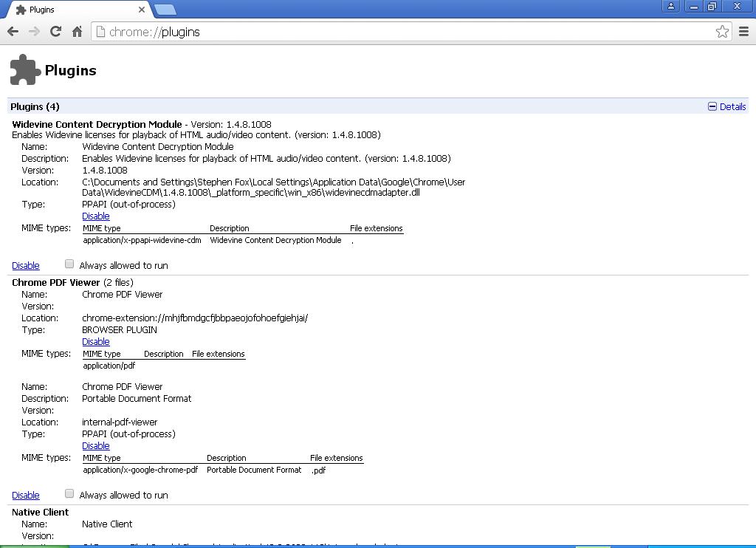Click the page info icon in address bar
Screen dimensions: 756x548
(100, 32)
